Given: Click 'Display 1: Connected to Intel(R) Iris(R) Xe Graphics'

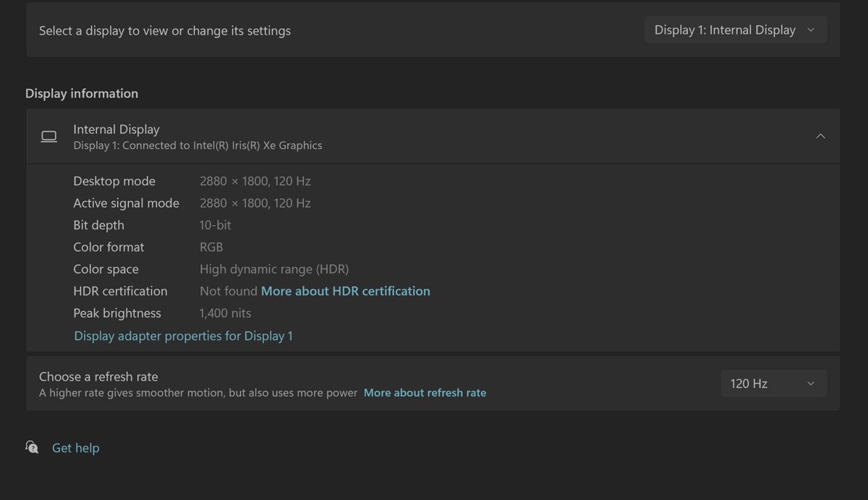Looking at the screenshot, I should coord(197,145).
